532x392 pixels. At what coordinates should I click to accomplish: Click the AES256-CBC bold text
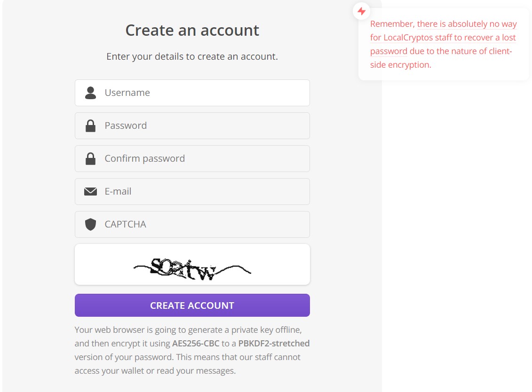pyautogui.click(x=196, y=344)
